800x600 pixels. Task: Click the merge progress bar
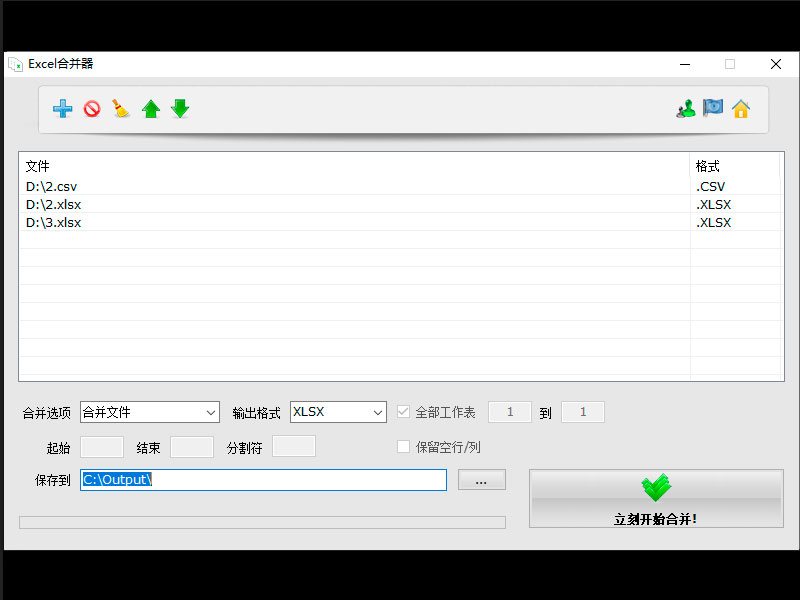click(262, 522)
